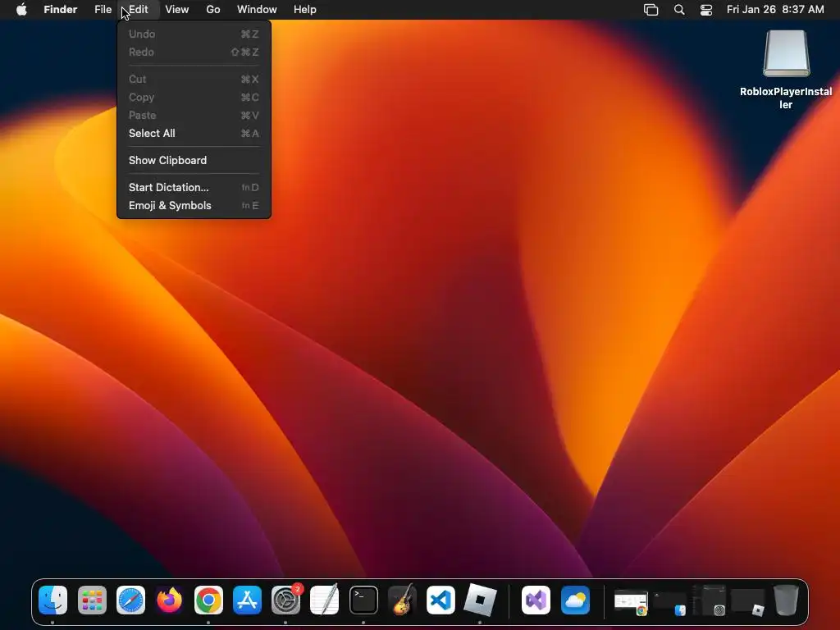
Task: Click the dimmed Copy menu item
Action: pos(194,98)
